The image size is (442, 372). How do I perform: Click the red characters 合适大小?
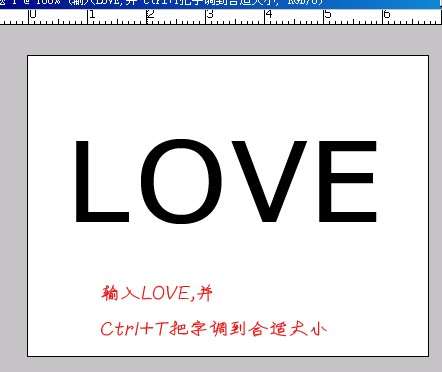288,329
